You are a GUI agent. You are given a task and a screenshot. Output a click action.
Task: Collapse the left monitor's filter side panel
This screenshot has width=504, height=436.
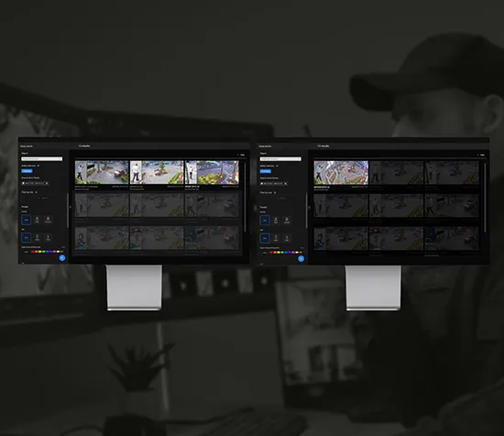[x=71, y=207]
